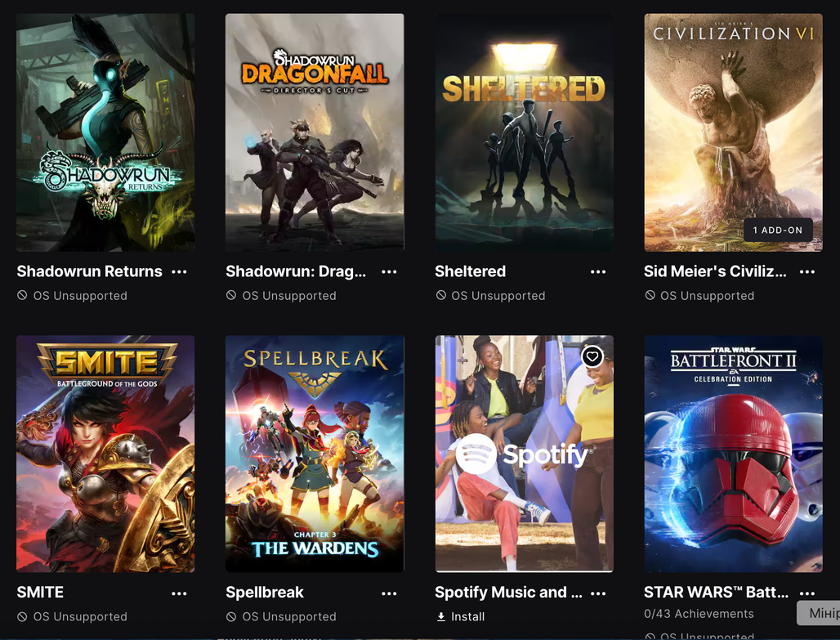The width and height of the screenshot is (840, 640).
Task: Toggle the heart favorite icon on Spotify
Action: click(x=592, y=356)
